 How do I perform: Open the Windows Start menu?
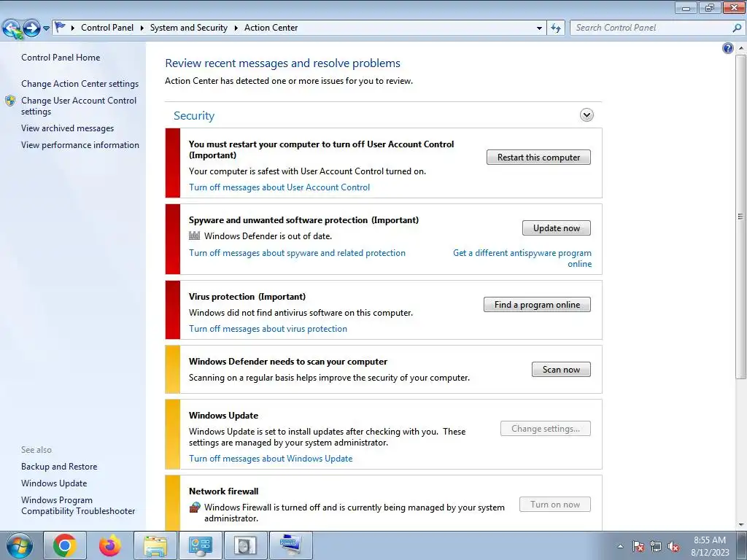[x=19, y=545]
